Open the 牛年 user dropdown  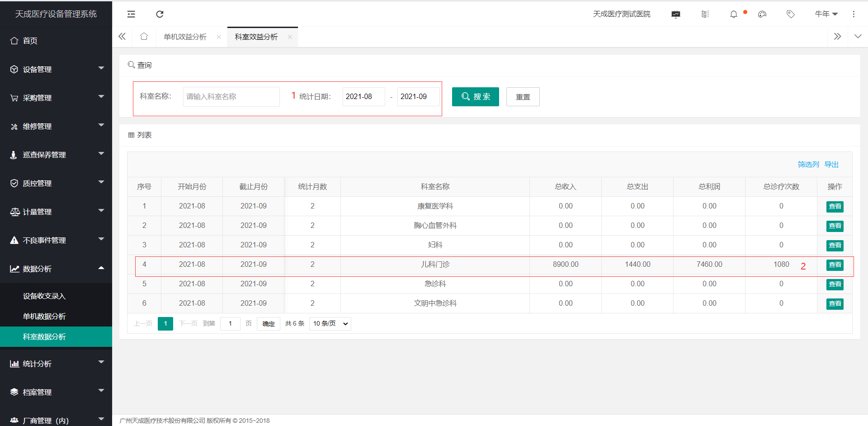(826, 14)
